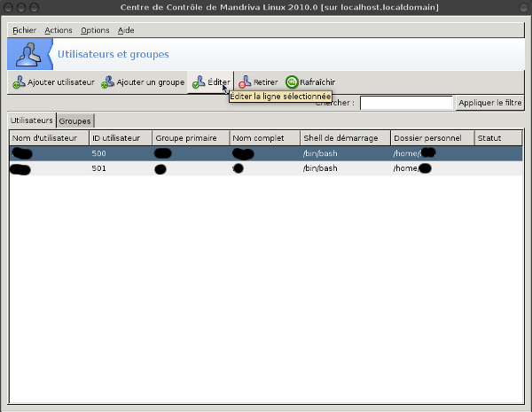The height and width of the screenshot is (412, 532).
Task: Click the green Rafraîchir icon
Action: pos(292,82)
